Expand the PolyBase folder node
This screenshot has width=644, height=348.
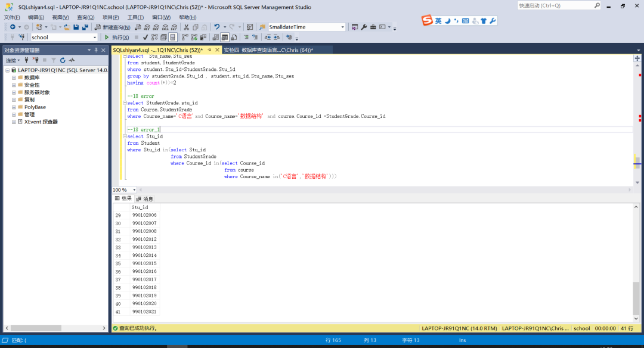click(x=14, y=107)
